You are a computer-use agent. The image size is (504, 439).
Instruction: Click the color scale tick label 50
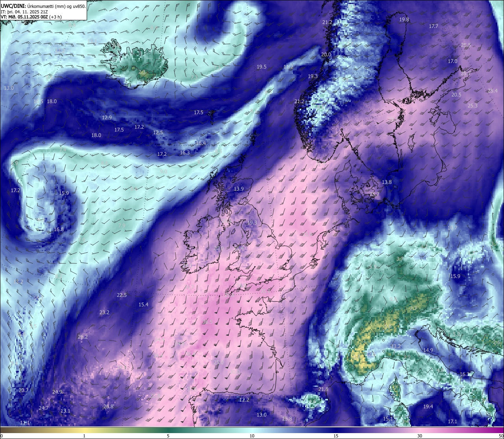501,436
